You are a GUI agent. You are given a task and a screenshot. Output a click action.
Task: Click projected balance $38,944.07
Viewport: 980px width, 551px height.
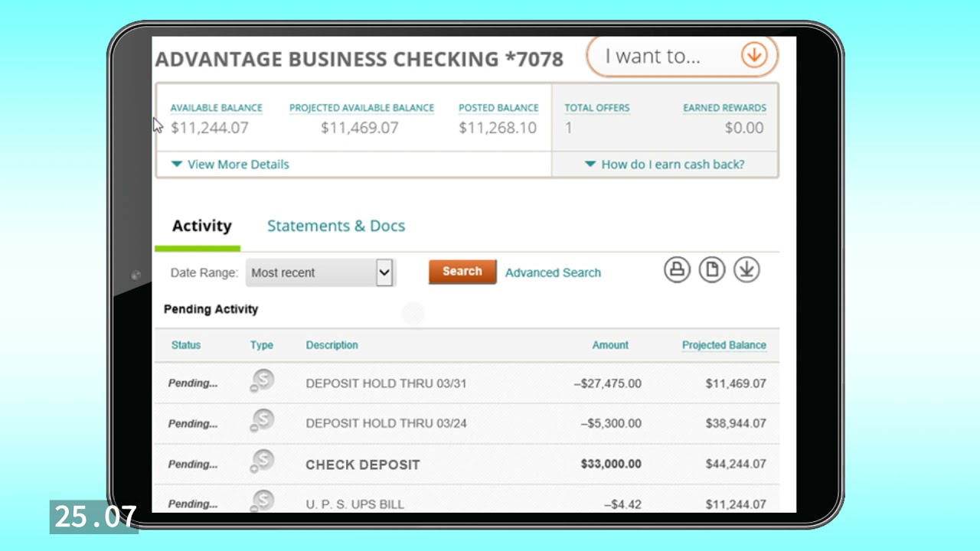[736, 423]
